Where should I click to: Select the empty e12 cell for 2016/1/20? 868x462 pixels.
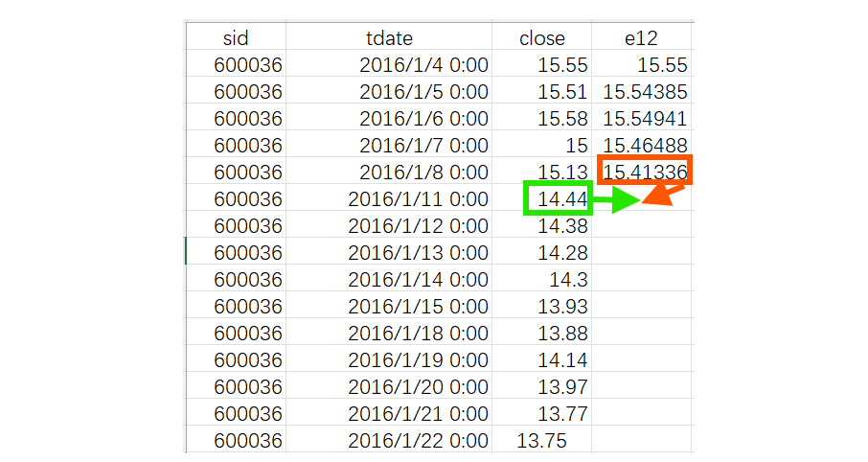[x=641, y=386]
